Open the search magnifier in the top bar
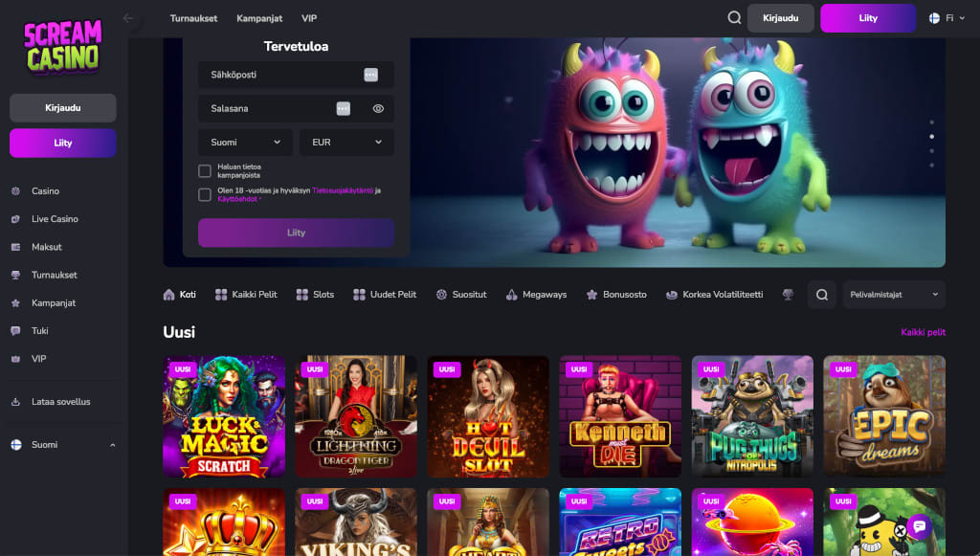Screen dimensions: 980x556 pyautogui.click(x=734, y=17)
